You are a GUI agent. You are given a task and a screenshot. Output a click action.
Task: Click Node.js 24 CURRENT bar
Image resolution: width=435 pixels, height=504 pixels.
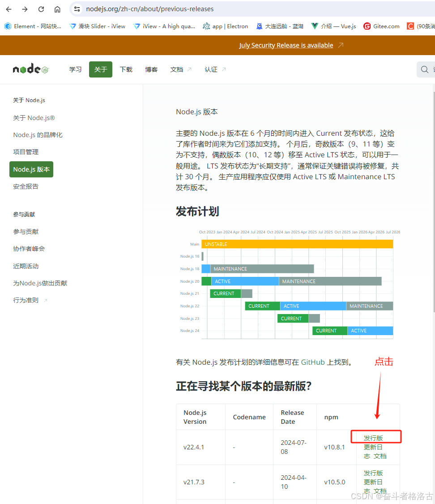point(330,331)
